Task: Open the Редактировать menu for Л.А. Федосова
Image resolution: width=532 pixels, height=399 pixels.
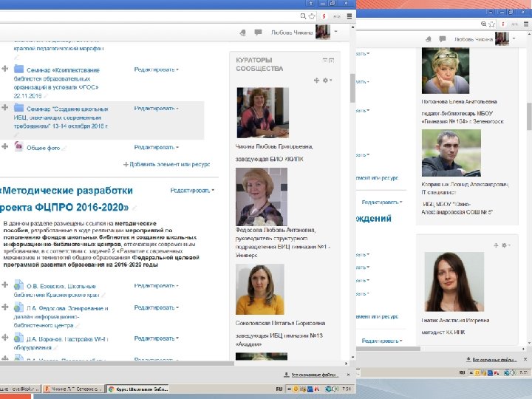Action: [x=156, y=307]
